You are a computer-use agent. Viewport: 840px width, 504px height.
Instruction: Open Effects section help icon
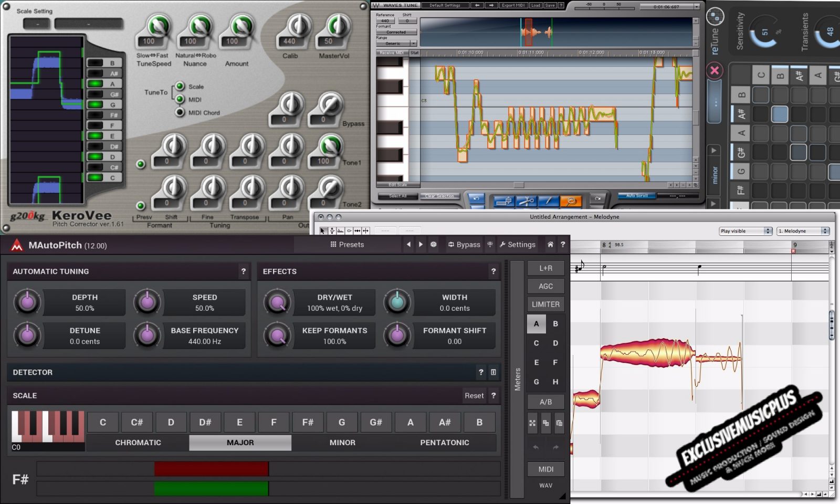tap(493, 271)
